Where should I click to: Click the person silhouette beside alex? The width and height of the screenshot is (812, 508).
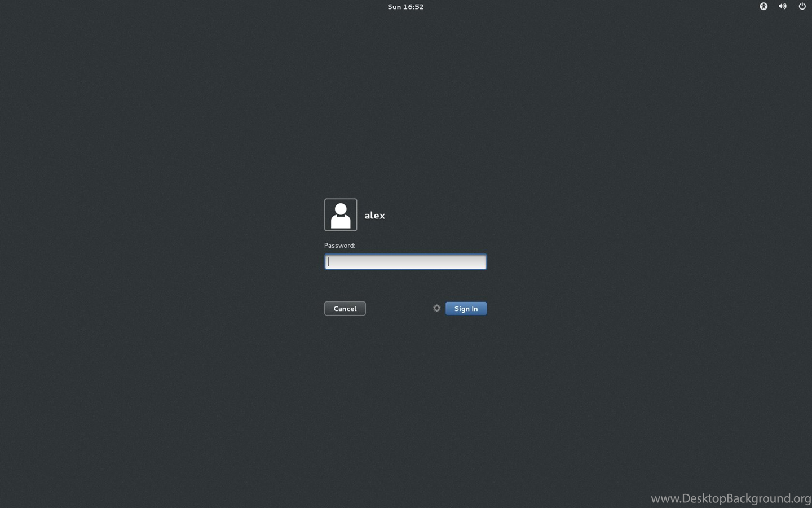(x=341, y=214)
